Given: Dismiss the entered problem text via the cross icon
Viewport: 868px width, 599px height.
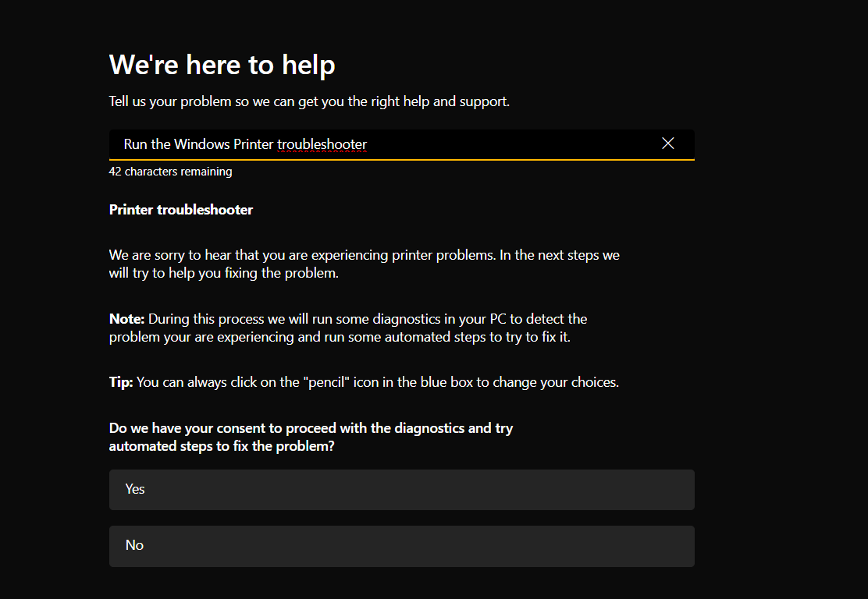Looking at the screenshot, I should pyautogui.click(x=668, y=143).
